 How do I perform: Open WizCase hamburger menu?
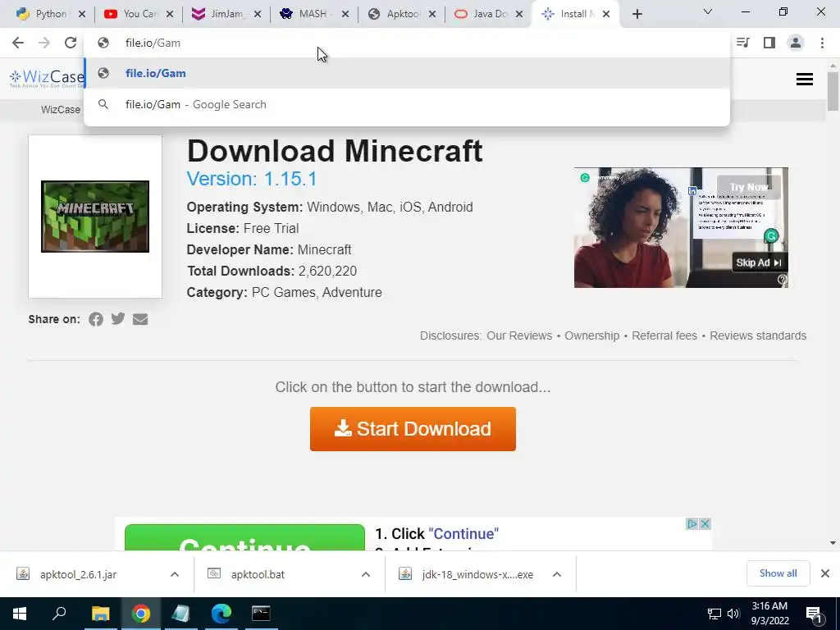[804, 80]
